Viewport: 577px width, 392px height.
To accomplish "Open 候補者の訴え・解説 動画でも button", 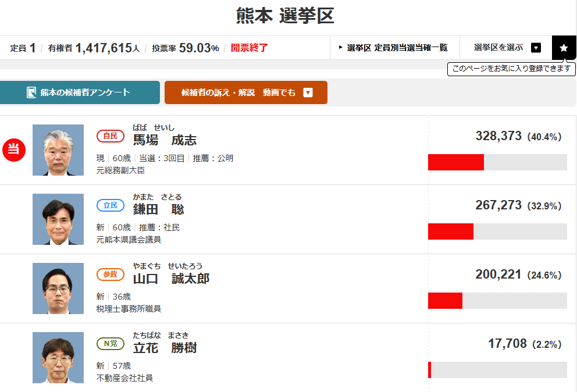I will click(x=245, y=92).
